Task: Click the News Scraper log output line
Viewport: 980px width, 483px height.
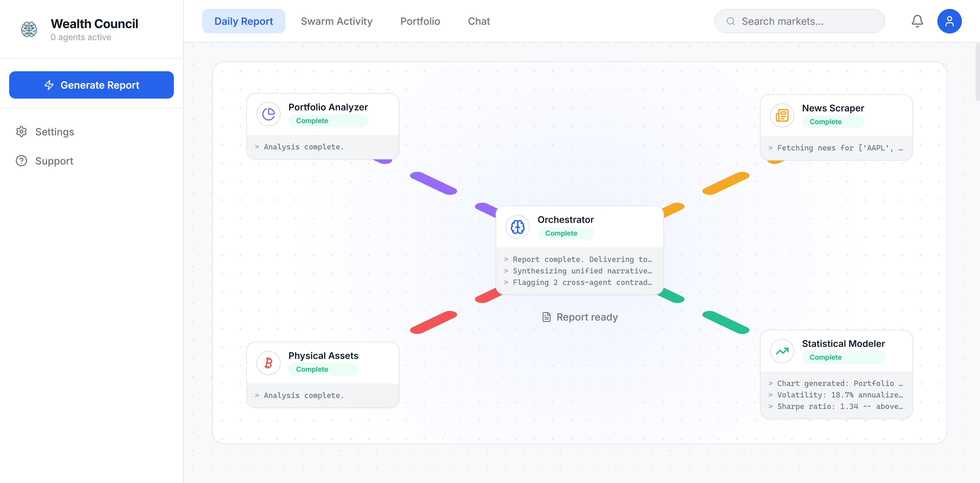Action: 836,148
